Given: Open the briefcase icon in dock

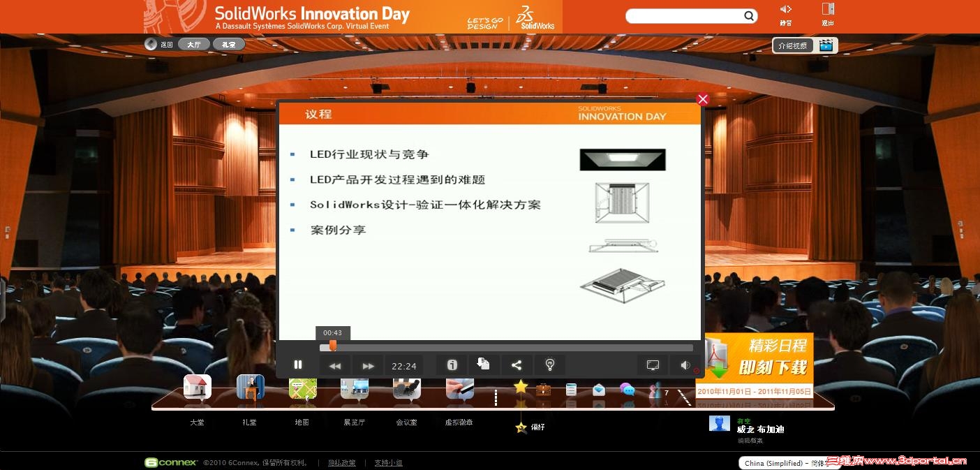Looking at the screenshot, I should [543, 388].
